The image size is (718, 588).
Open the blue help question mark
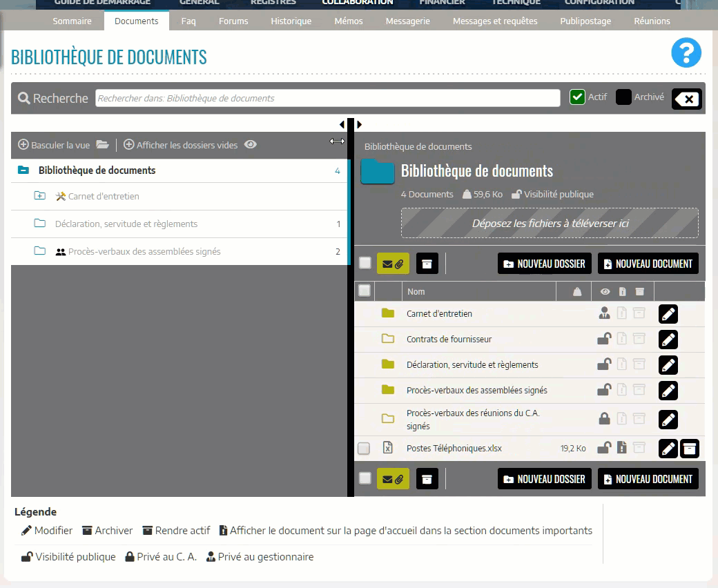pos(686,52)
